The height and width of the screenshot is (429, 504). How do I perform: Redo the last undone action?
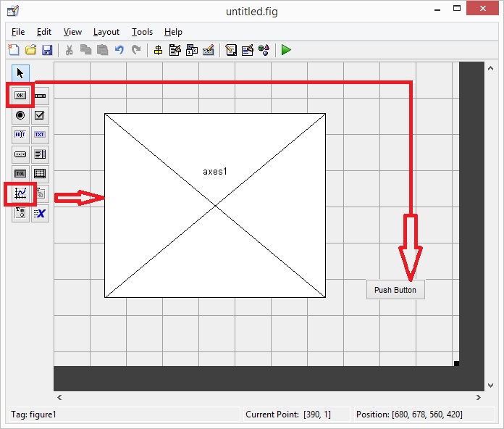[x=136, y=50]
